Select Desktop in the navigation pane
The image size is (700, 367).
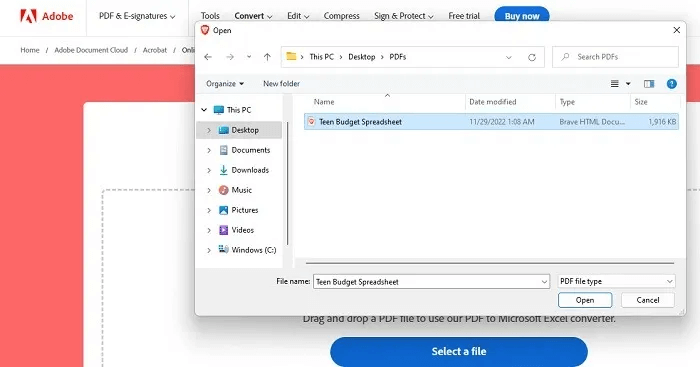tap(238, 130)
